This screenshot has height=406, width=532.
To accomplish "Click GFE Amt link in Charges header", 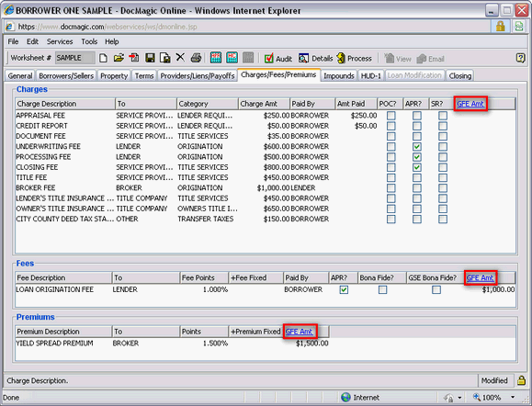I will (x=470, y=104).
